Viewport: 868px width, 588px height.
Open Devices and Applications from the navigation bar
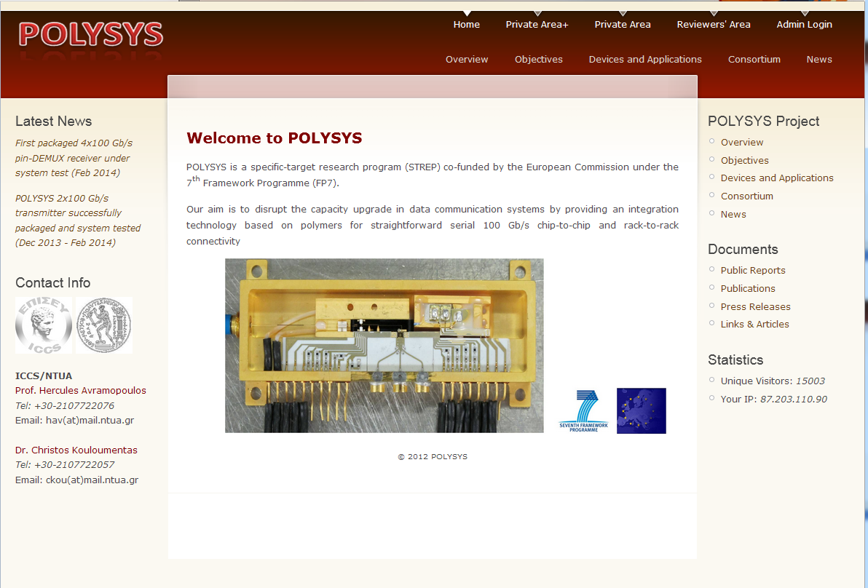click(645, 59)
